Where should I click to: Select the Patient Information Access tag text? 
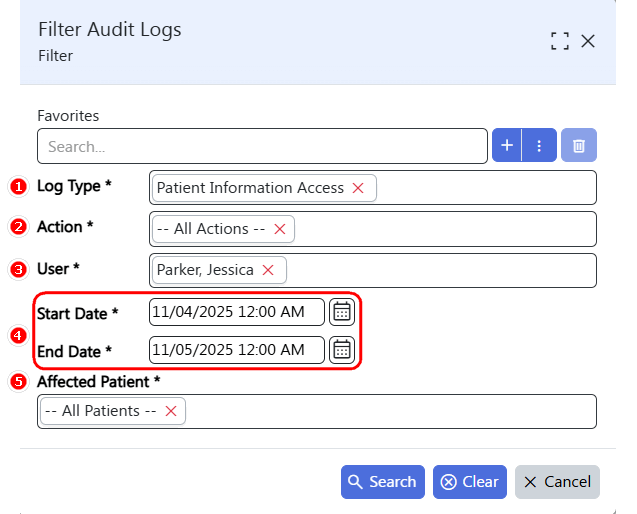[250, 188]
